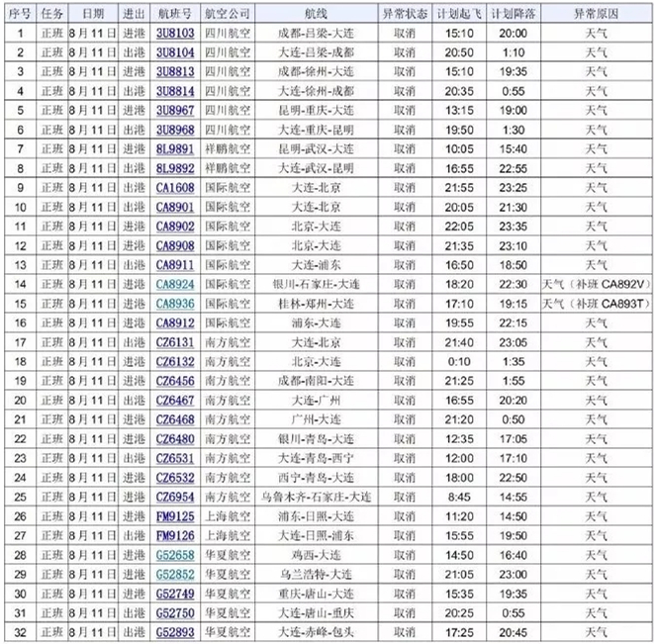Open flight number link G52749
This screenshot has width=654, height=644.
[x=175, y=594]
